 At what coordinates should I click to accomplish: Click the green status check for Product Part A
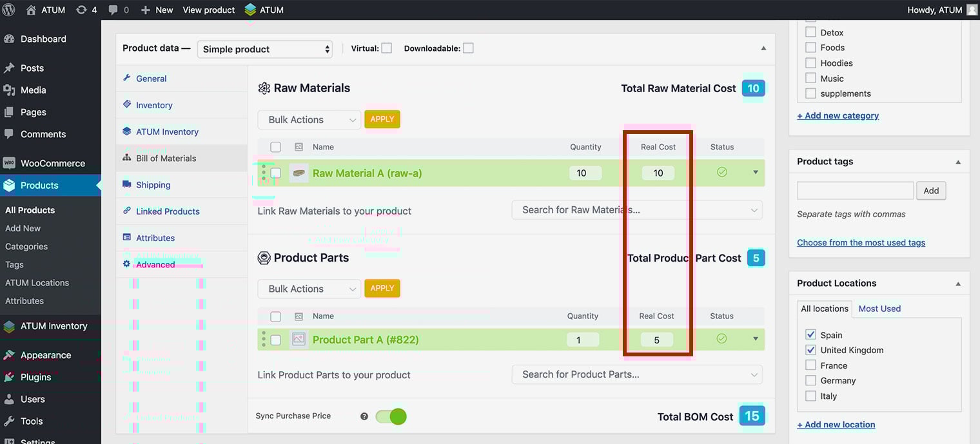tap(721, 338)
